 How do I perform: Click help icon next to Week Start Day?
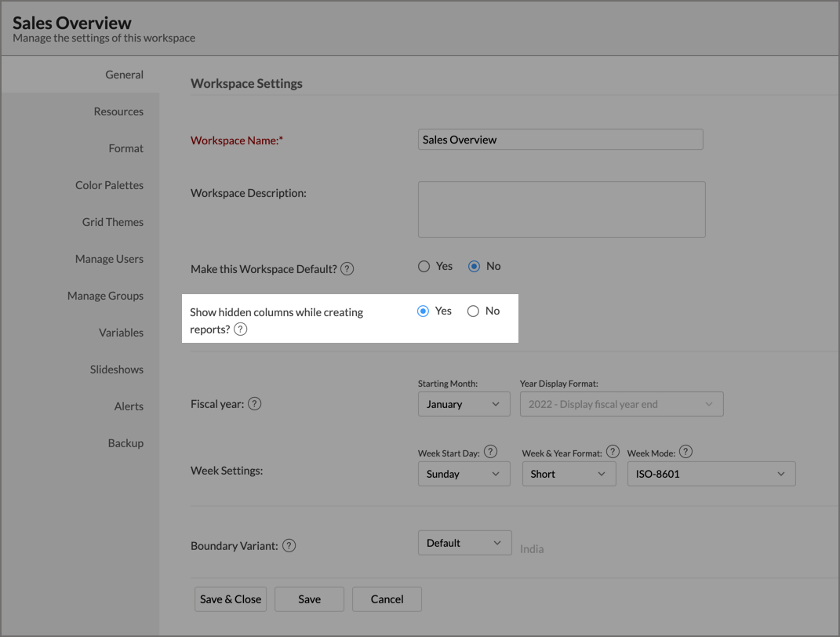[x=491, y=452]
